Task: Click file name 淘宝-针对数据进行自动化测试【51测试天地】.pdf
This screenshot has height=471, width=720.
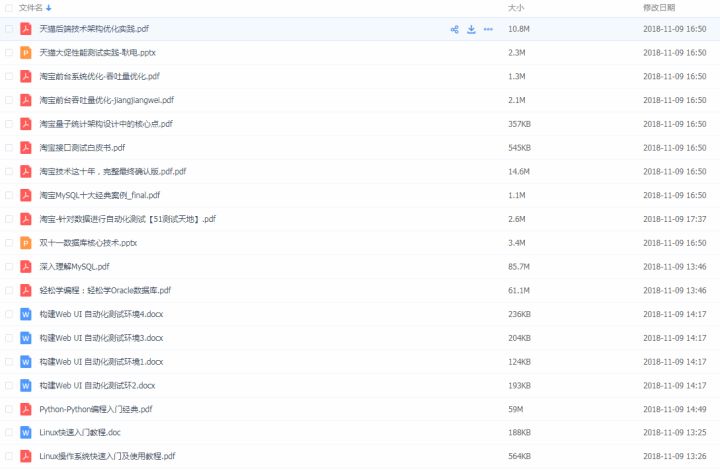Action: click(x=128, y=219)
